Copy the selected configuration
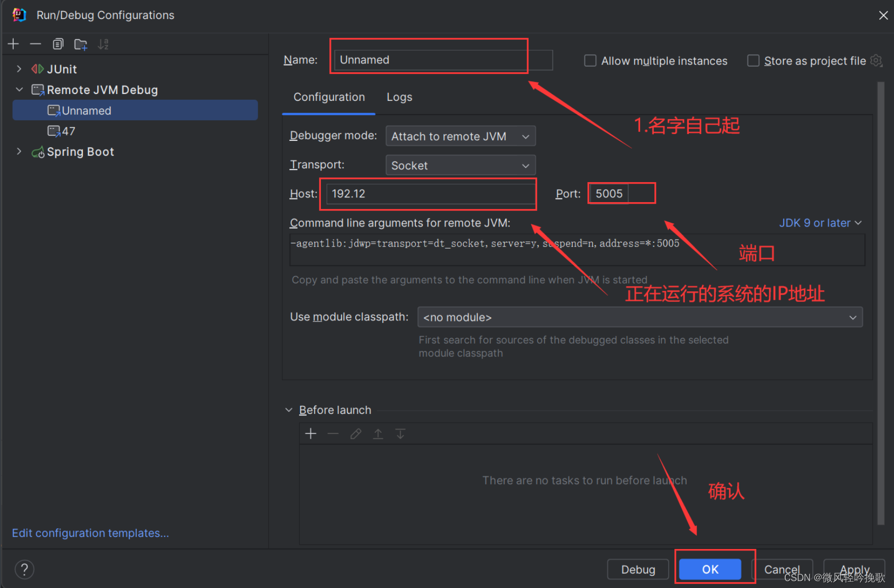This screenshot has width=894, height=588. point(58,44)
